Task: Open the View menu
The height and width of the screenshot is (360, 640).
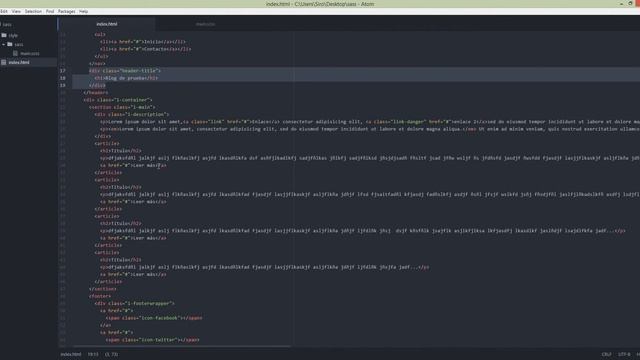Action: click(x=16, y=11)
